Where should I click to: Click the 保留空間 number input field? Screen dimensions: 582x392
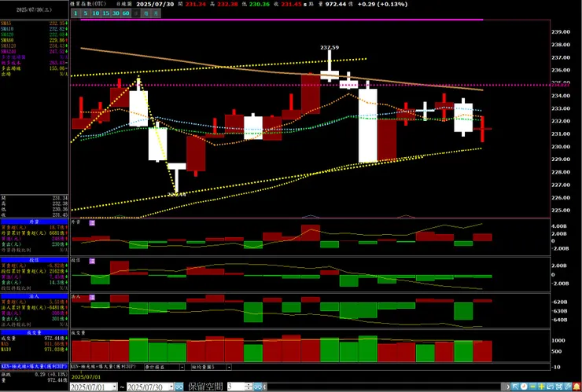(x=236, y=387)
